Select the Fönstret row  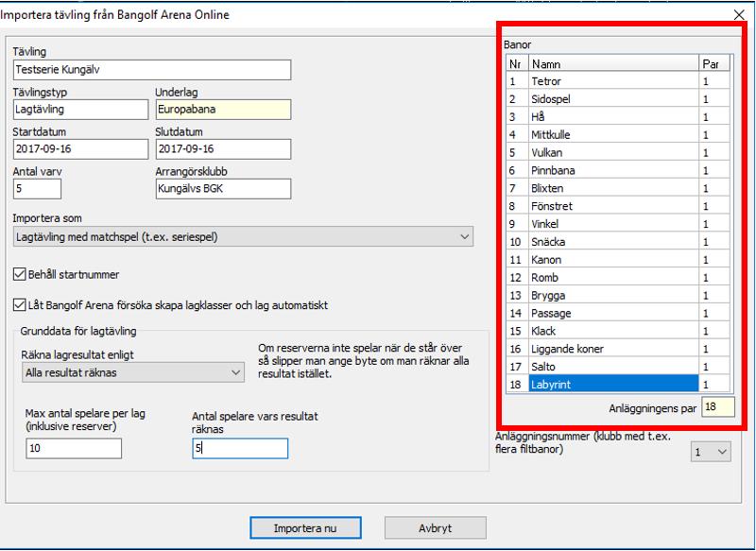click(x=618, y=206)
